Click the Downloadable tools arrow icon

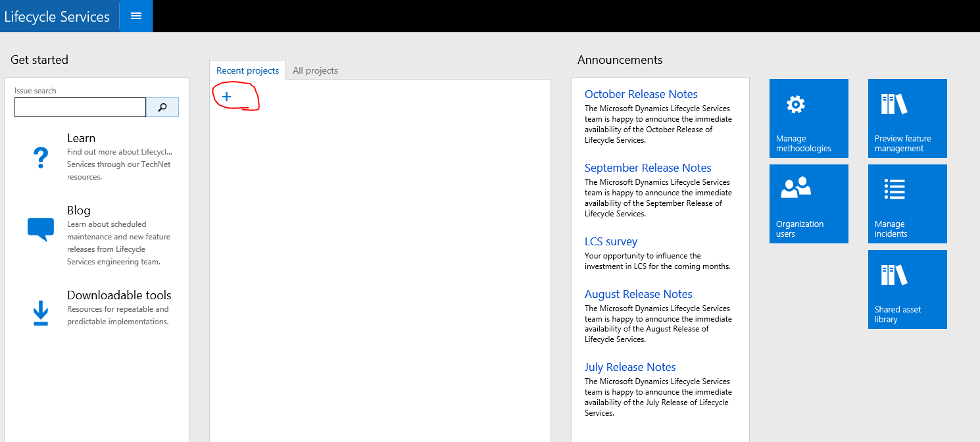coord(41,313)
